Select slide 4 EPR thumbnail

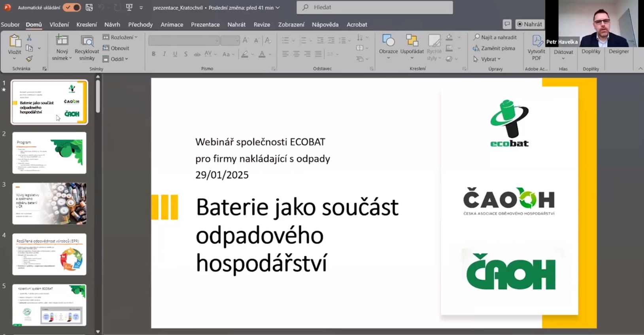[x=49, y=254]
